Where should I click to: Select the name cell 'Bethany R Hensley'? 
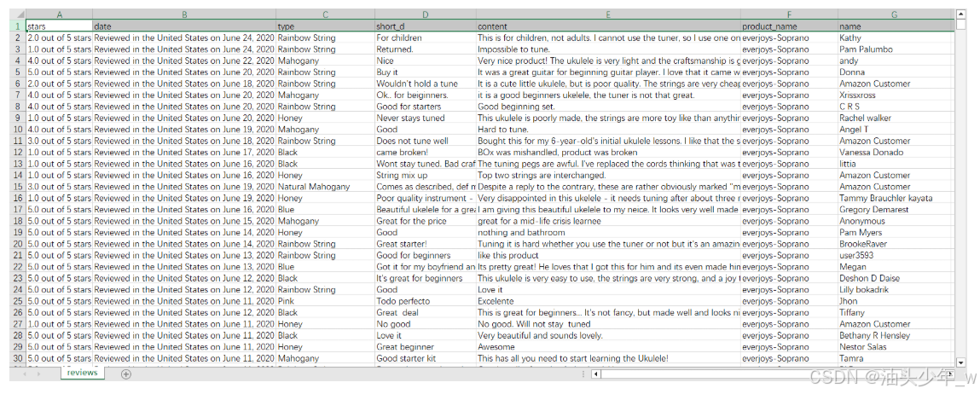point(896,335)
